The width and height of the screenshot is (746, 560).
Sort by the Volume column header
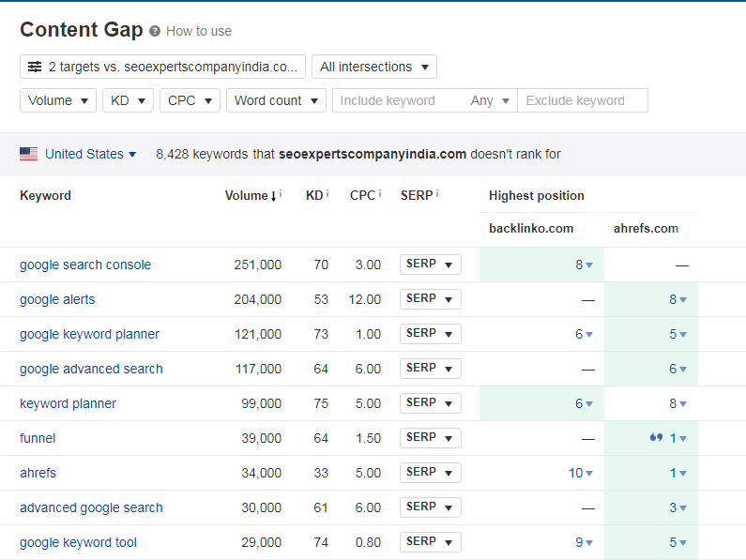[251, 195]
